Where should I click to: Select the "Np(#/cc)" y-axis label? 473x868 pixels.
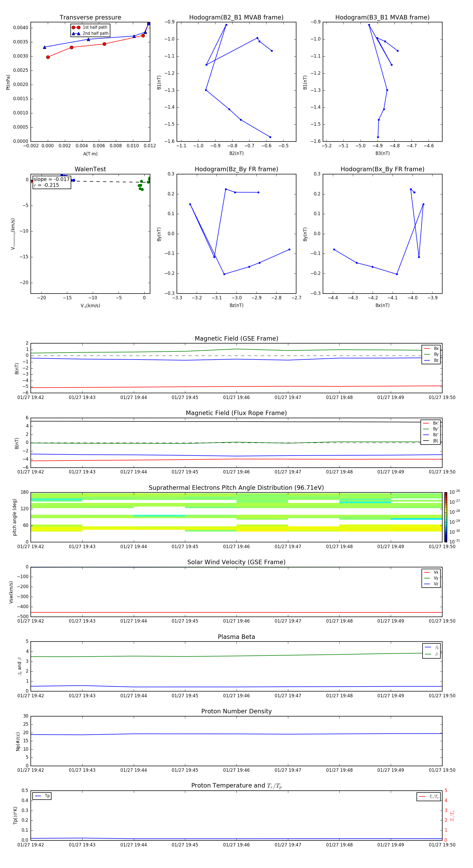pos(18,741)
